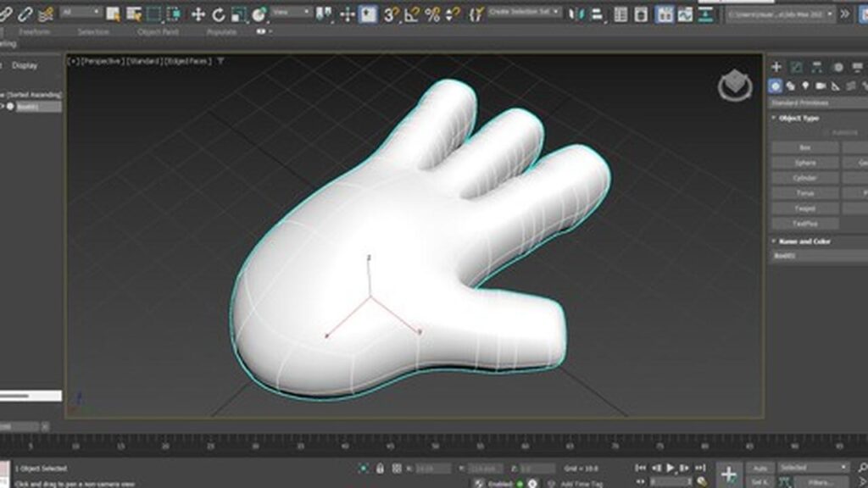Click the Teapot primitive button
Image resolution: width=868 pixels, height=488 pixels.
pyautogui.click(x=804, y=208)
